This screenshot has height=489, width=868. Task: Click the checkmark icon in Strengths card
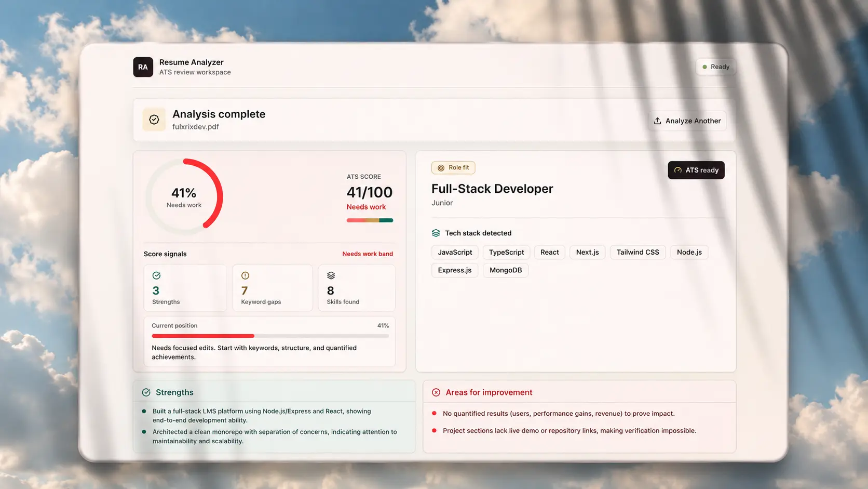[156, 275]
